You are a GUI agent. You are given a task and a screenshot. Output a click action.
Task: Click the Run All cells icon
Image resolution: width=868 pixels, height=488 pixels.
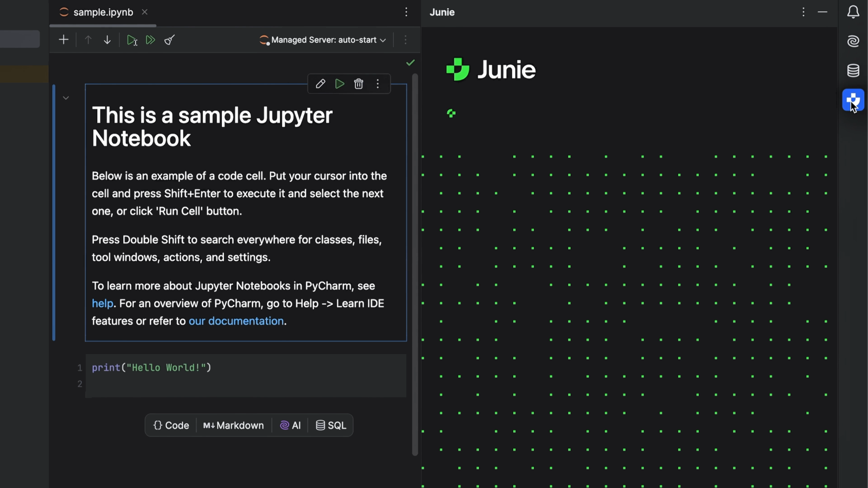[x=150, y=40]
